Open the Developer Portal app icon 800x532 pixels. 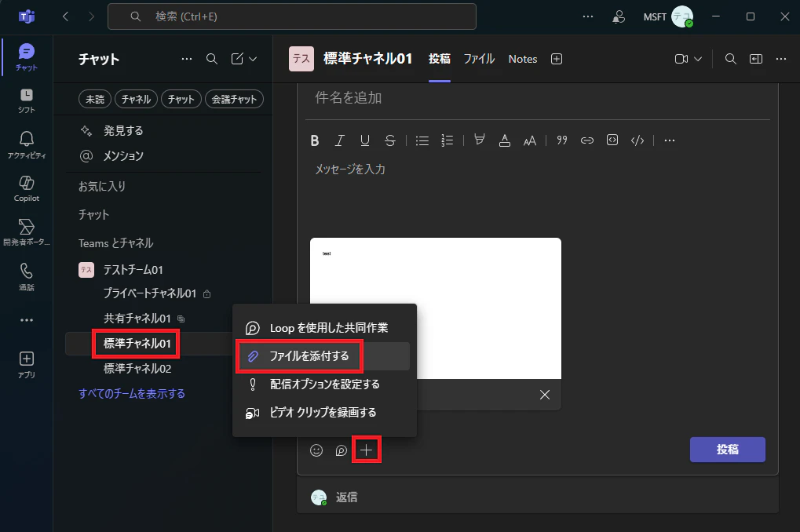pyautogui.click(x=26, y=232)
